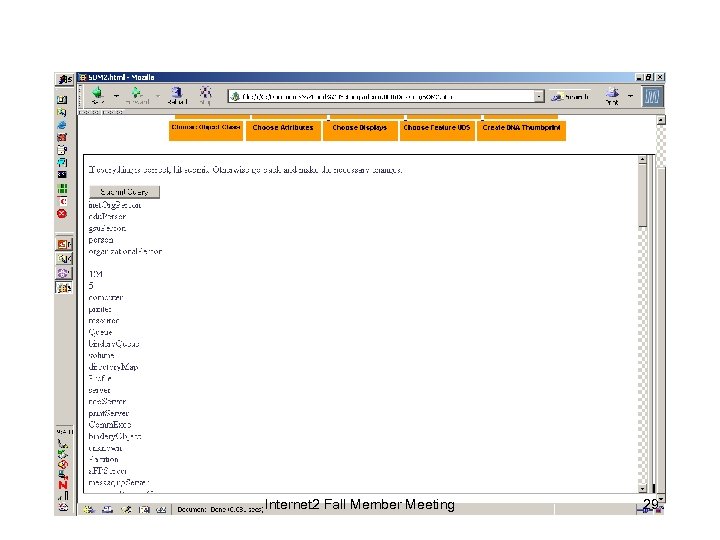This screenshot has height=540, width=720.
Task: Open Address Book icon in the status bar
Action: [144, 509]
